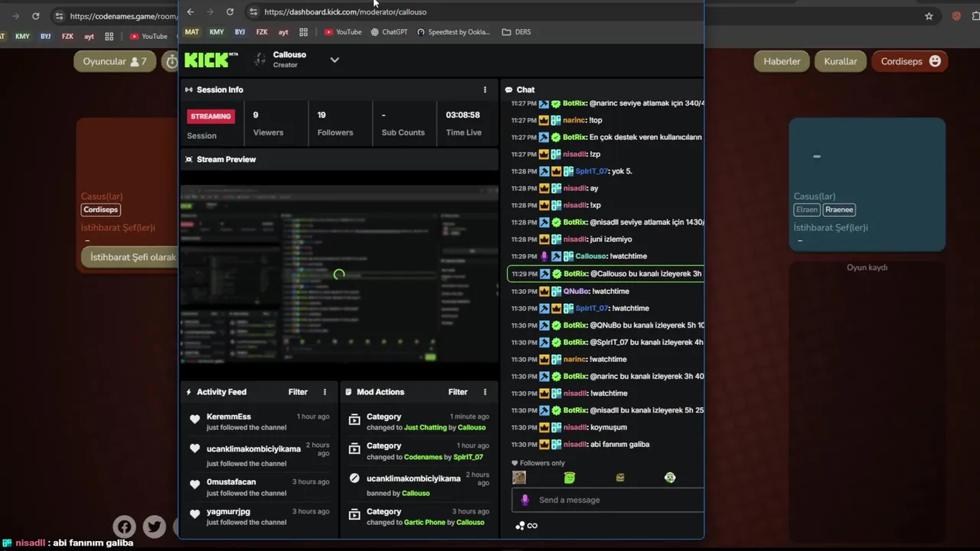Click yagmurrjpg in Activity Feed
The height and width of the screenshot is (551, 980).
click(x=228, y=511)
